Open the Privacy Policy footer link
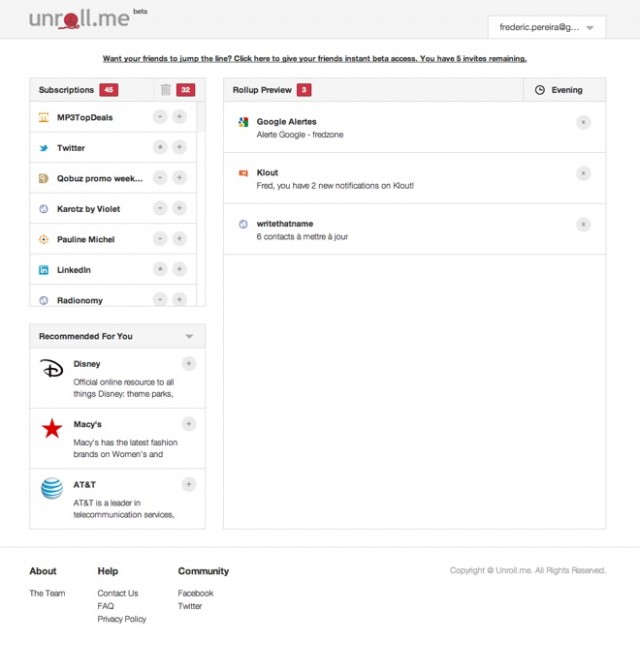 (122, 619)
